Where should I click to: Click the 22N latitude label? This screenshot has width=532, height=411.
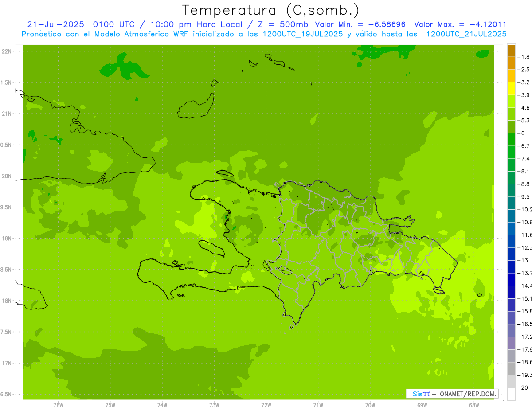tap(8, 51)
